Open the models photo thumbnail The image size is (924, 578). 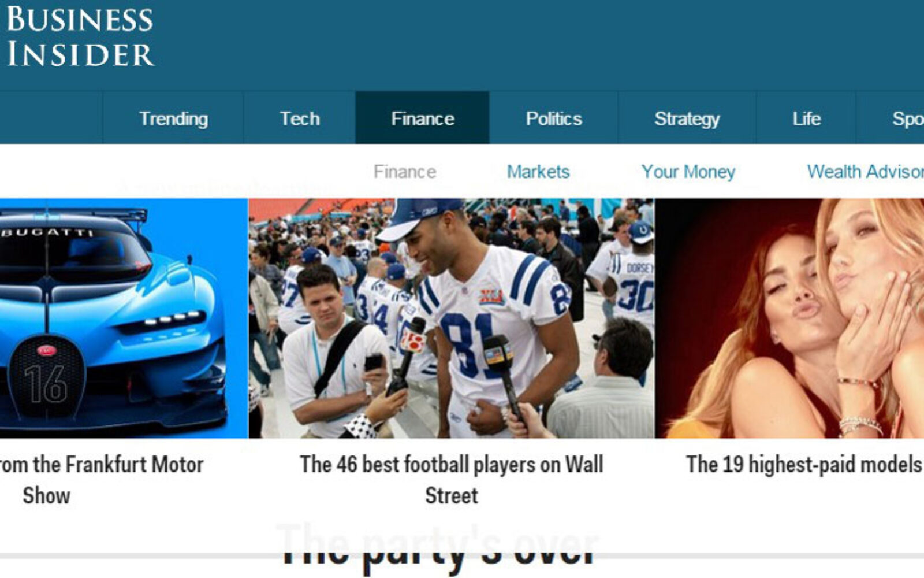tap(790, 318)
